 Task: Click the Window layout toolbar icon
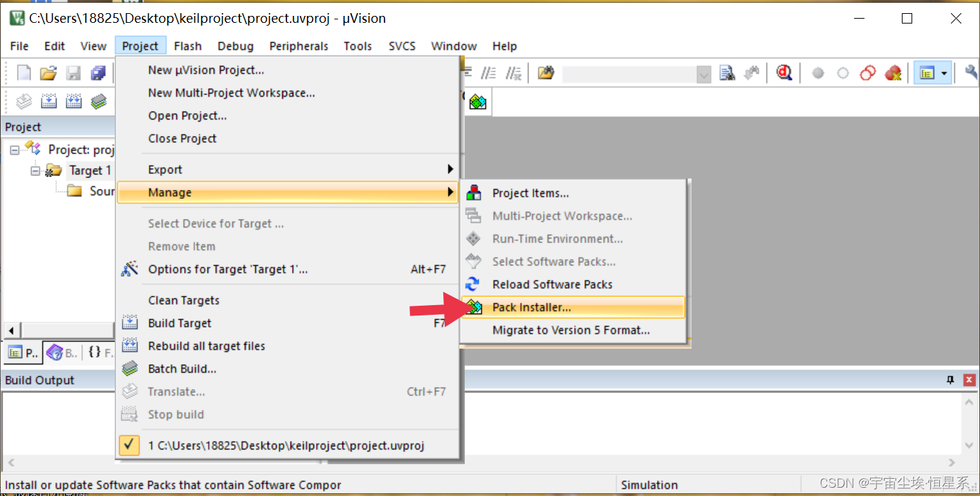point(927,73)
